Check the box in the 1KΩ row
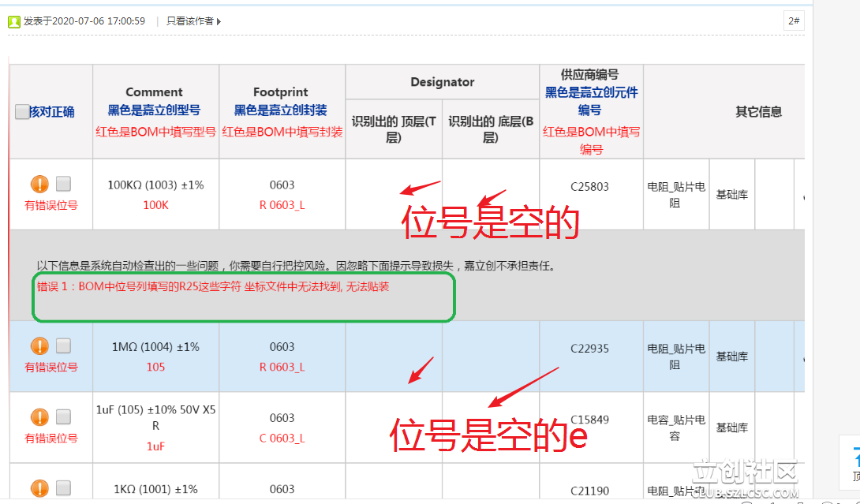This screenshot has height=504, width=860. coord(64,488)
